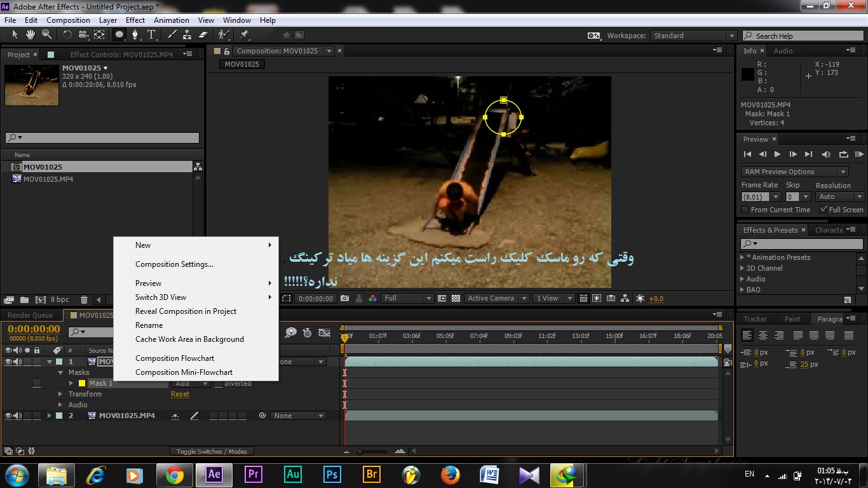This screenshot has width=868, height=488.
Task: Open the Active Camera view dropdown
Action: click(x=496, y=298)
